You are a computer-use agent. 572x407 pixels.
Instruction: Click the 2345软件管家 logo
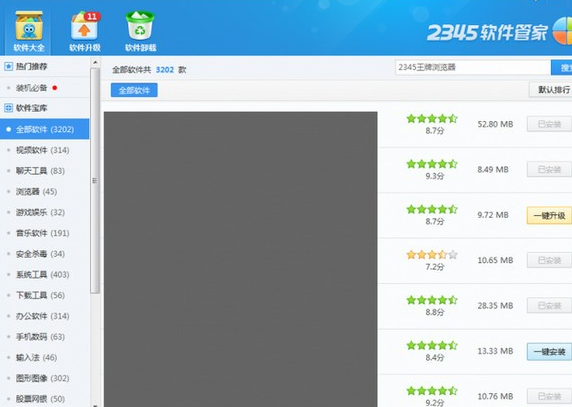tap(499, 32)
